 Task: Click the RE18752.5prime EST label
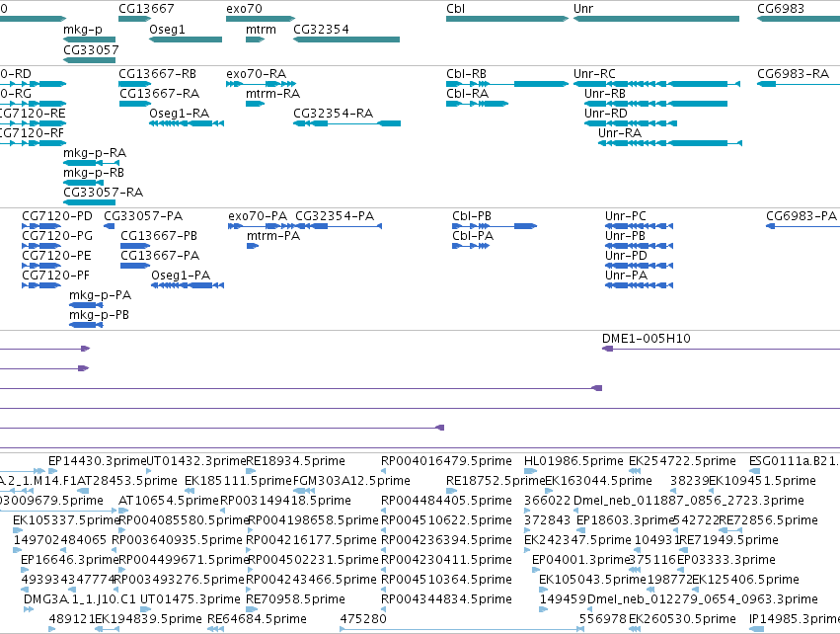coord(496,481)
